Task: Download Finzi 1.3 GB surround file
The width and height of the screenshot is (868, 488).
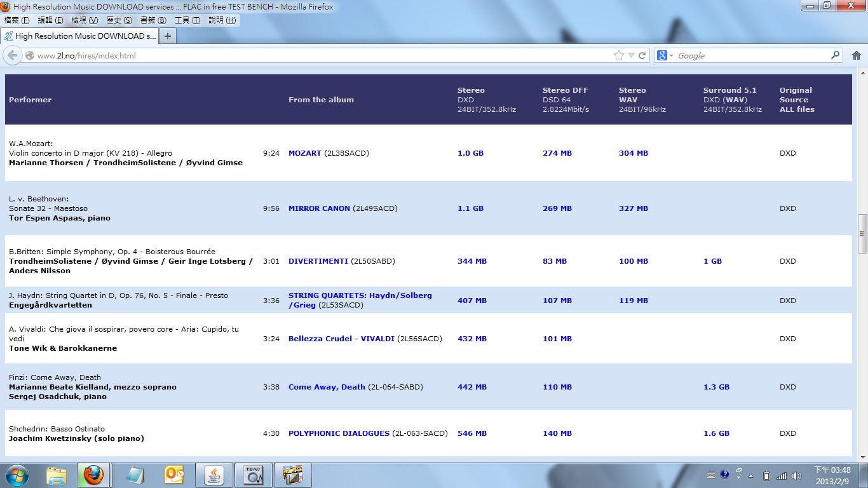Action: [716, 387]
